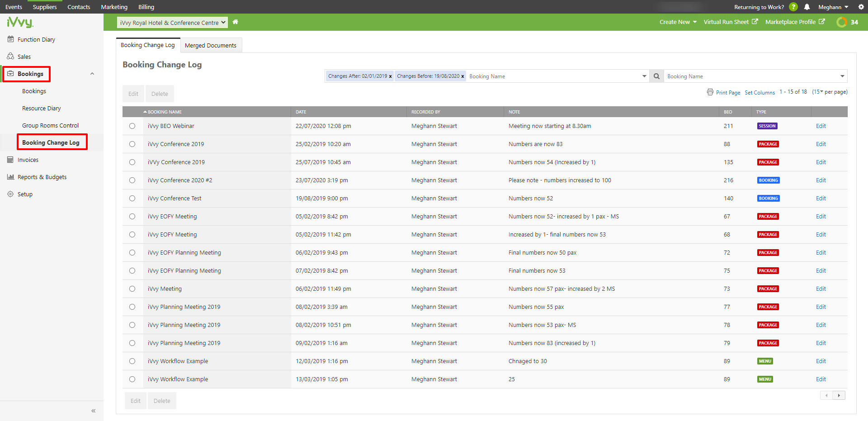Select Workflow Example 12/03/2019 radio
The image size is (868, 421).
click(x=132, y=361)
